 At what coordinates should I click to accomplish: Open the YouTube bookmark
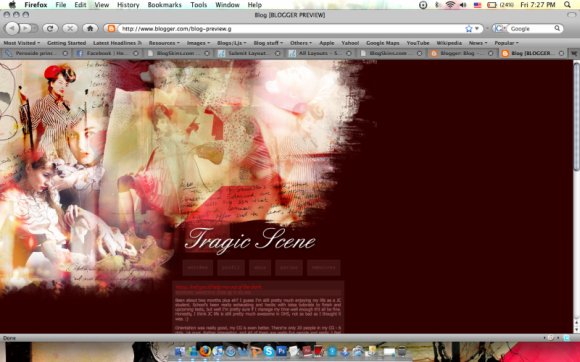[418, 43]
